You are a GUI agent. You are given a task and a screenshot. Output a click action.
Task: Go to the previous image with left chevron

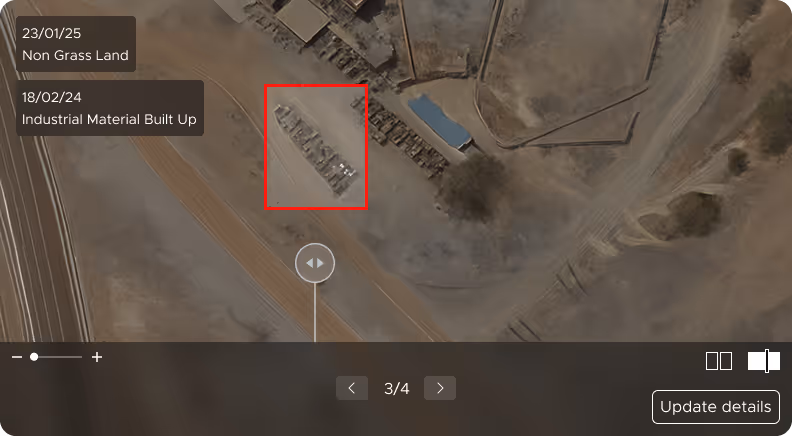(x=352, y=388)
